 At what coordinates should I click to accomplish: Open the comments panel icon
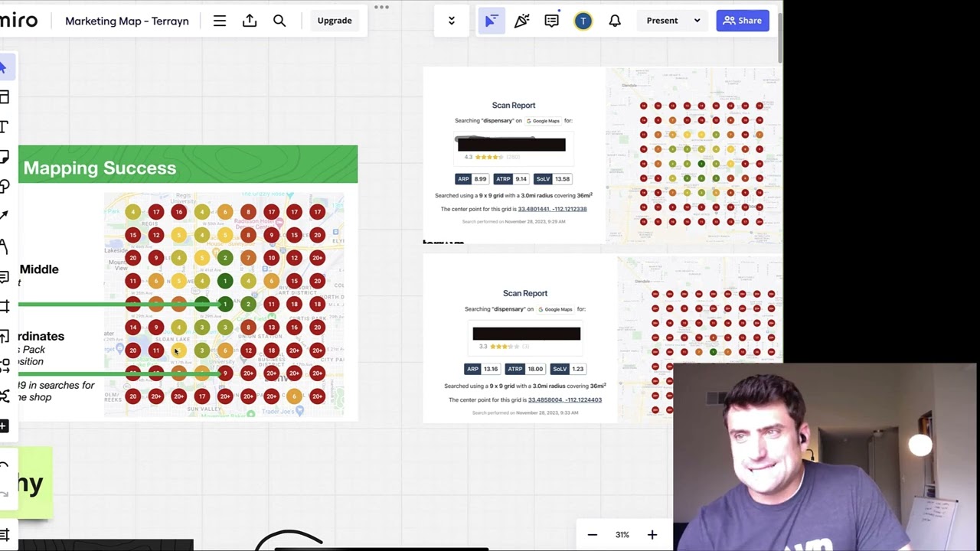pos(552,21)
